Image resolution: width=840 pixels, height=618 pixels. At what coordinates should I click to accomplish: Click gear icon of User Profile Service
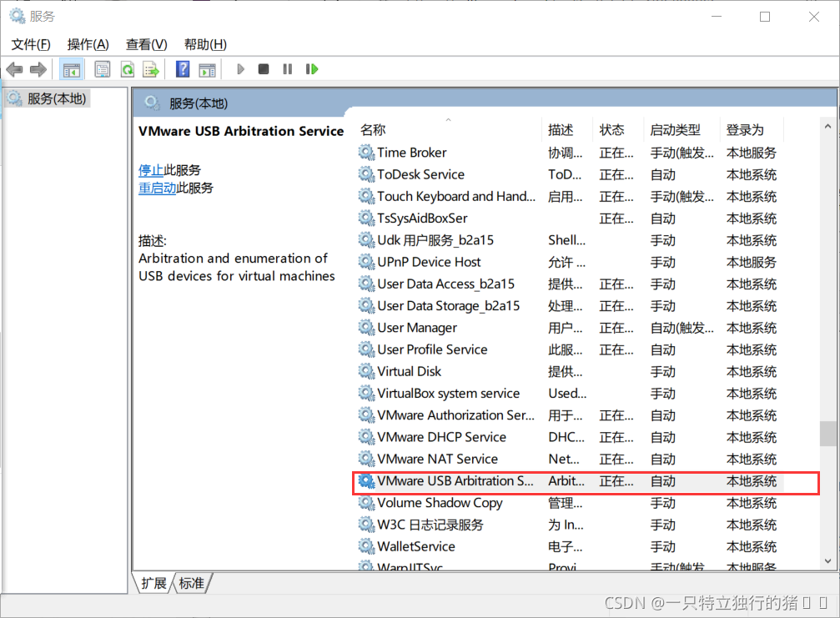pos(366,349)
